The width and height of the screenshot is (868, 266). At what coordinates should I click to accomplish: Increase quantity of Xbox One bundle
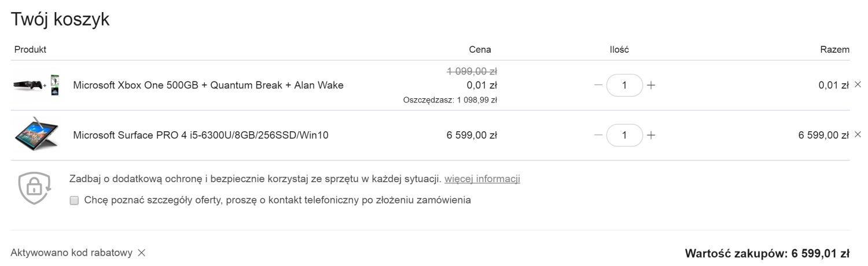(x=651, y=85)
